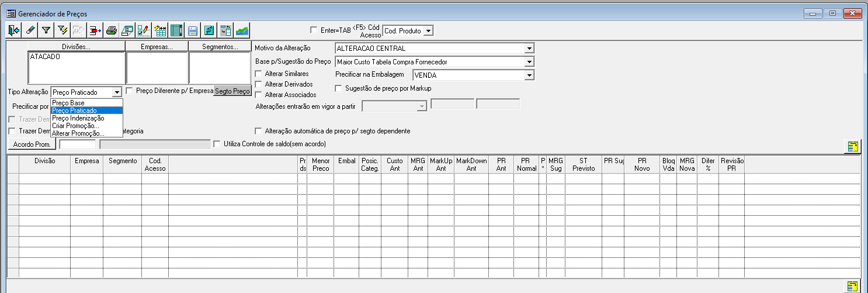This screenshot has width=868, height=293.
Task: Click the MarkDown Ant column header
Action: tap(471, 164)
